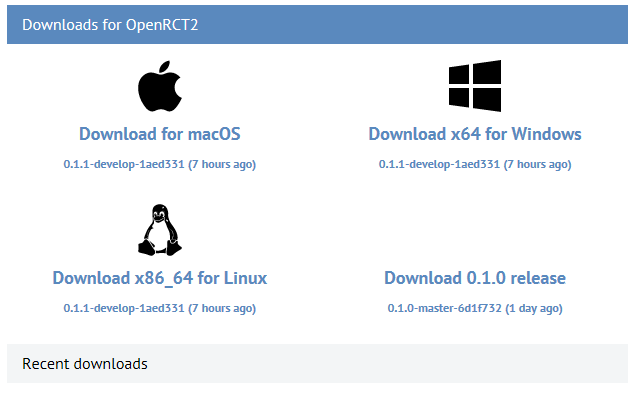Screen dimensions: 635x393
Task: Select the develop version text under macOS
Action: pos(160,164)
